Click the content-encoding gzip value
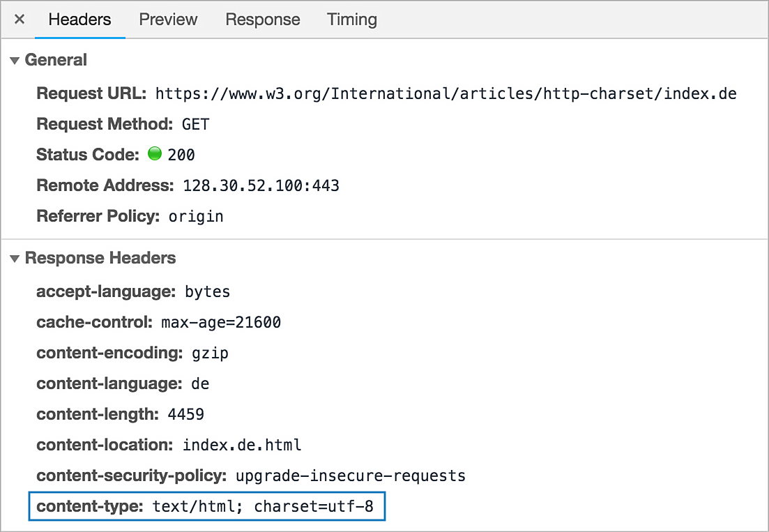Screen dimensions: 769x532 [x=210, y=354]
